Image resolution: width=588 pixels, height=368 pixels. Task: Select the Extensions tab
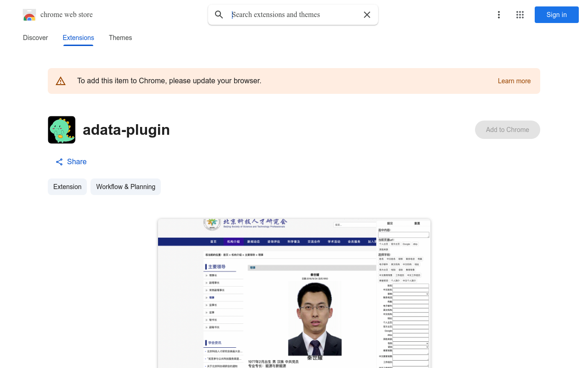coord(78,38)
